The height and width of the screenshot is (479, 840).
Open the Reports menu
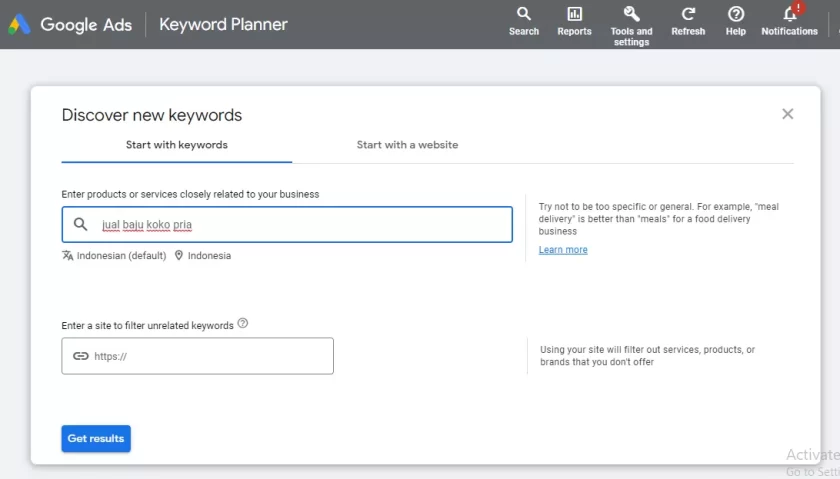574,21
